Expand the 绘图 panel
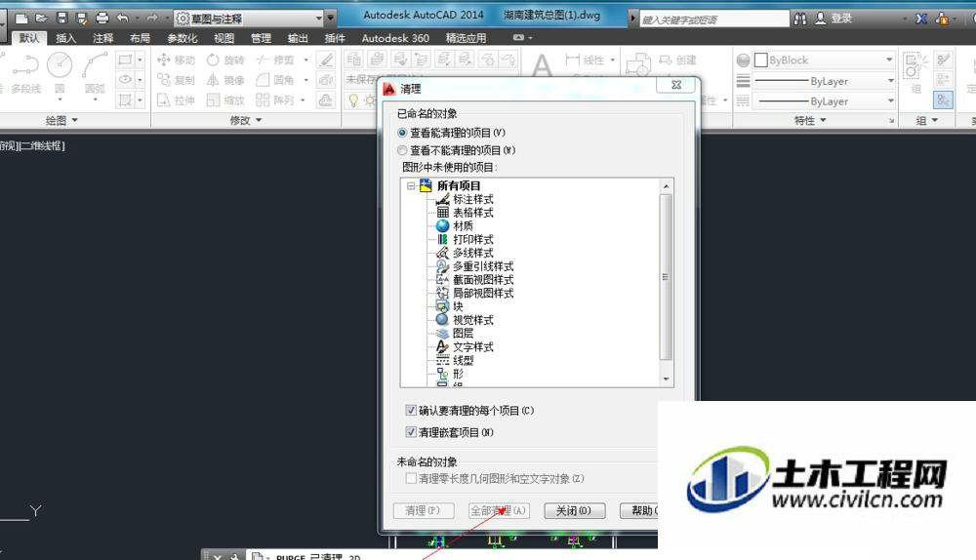Viewport: 976px width, 560px height. (x=61, y=120)
